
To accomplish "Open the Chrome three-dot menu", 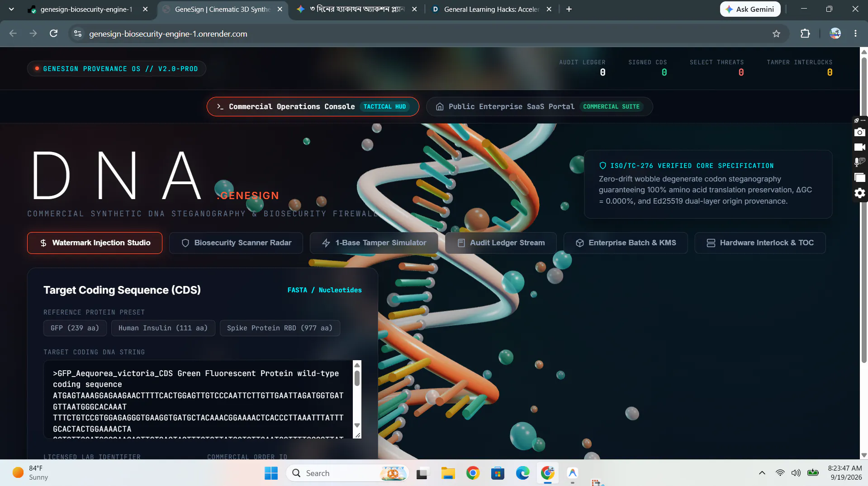I will tap(855, 33).
